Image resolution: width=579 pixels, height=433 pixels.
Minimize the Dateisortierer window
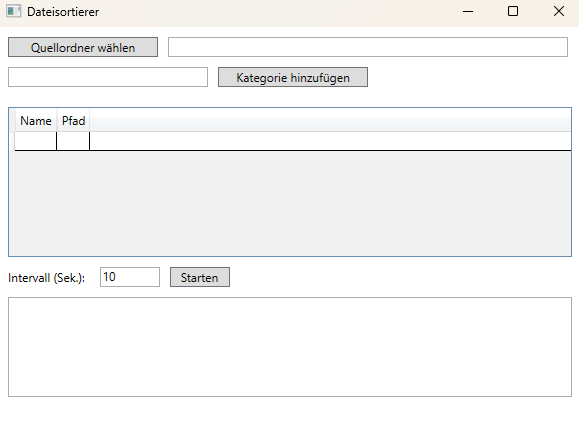point(468,11)
